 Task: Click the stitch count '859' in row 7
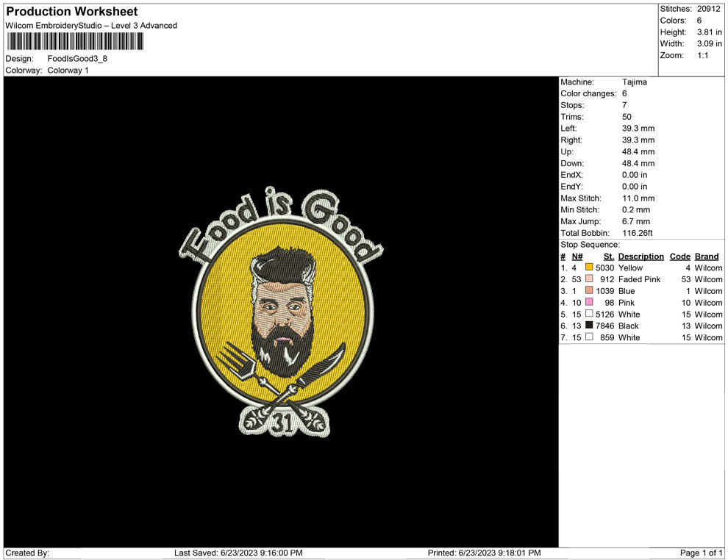click(607, 337)
